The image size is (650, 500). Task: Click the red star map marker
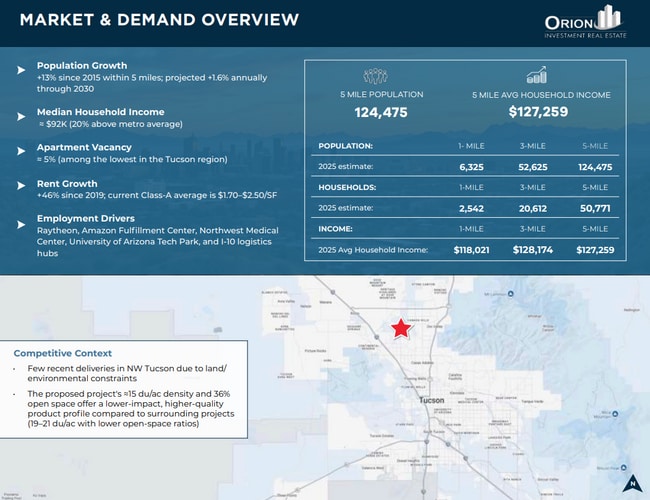401,328
